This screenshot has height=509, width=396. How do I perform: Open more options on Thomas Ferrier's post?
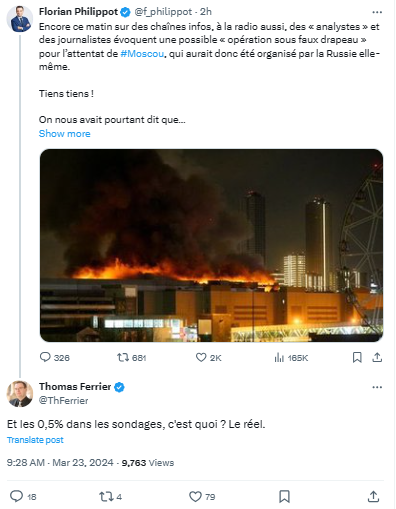[x=377, y=387]
